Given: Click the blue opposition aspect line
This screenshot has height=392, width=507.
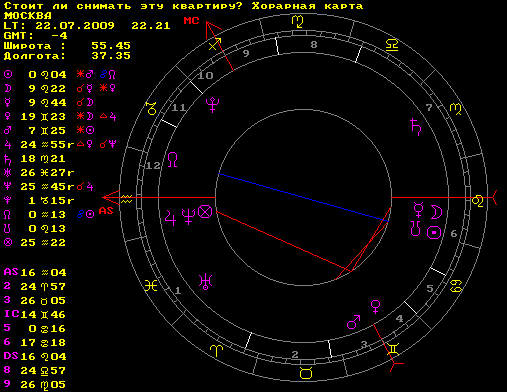Looking at the screenshot, I should pos(303,198).
